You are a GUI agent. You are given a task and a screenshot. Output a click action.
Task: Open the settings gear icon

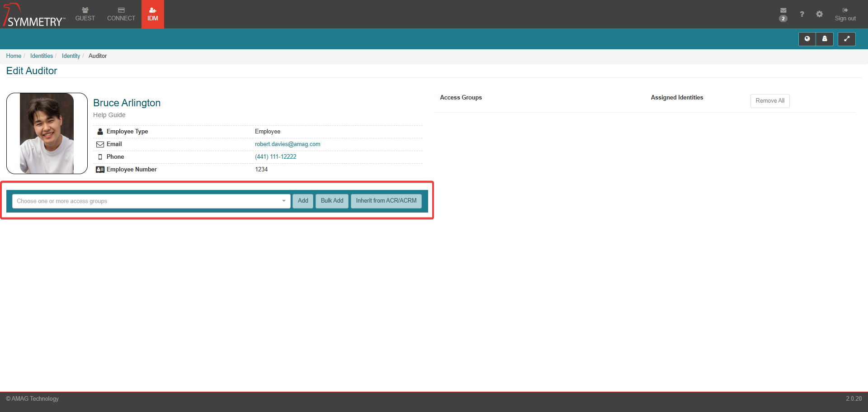point(819,14)
